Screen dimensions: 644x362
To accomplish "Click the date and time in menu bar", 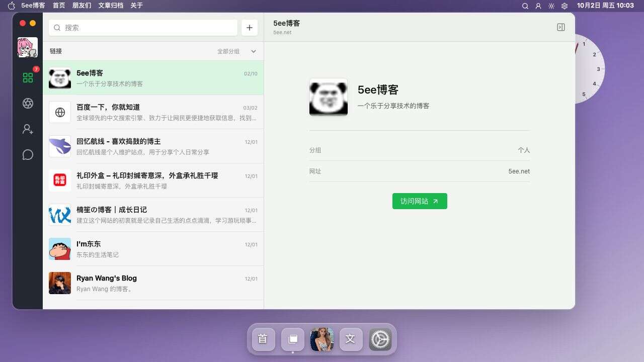I will (605, 6).
